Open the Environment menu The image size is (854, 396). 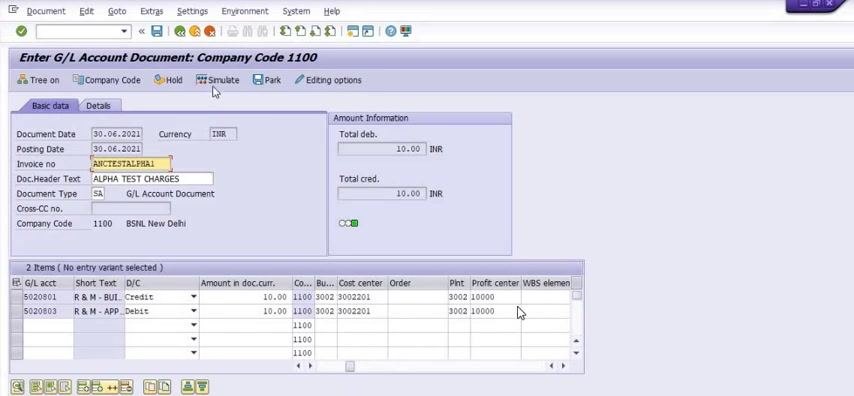pos(245,11)
